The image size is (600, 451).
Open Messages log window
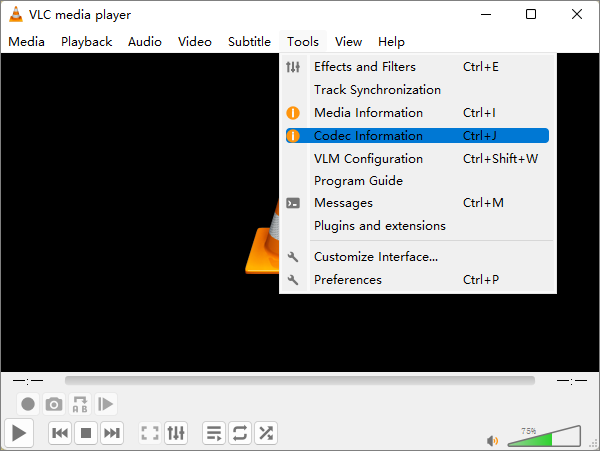click(417, 203)
